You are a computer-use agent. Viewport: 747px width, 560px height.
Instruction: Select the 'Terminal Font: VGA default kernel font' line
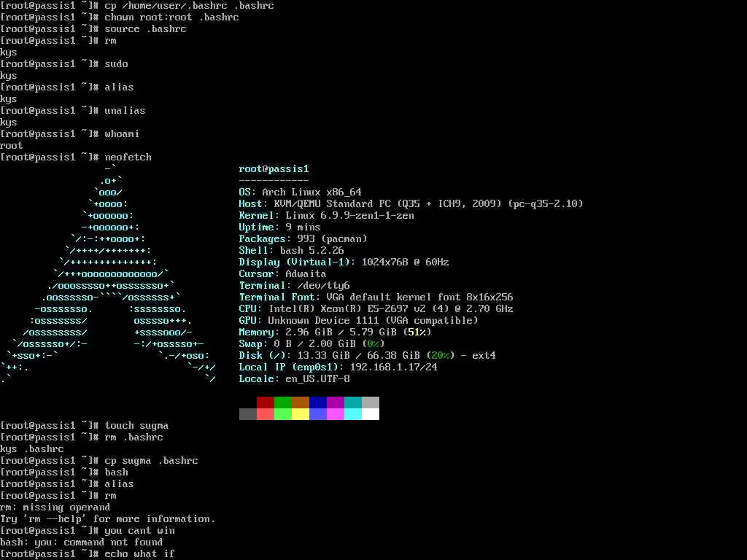[376, 297]
